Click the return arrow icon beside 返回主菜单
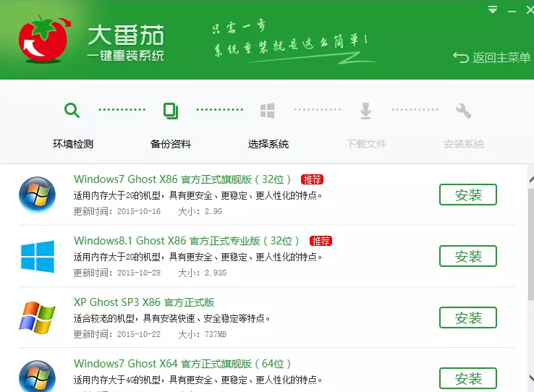This screenshot has height=392, width=534. coord(461,58)
